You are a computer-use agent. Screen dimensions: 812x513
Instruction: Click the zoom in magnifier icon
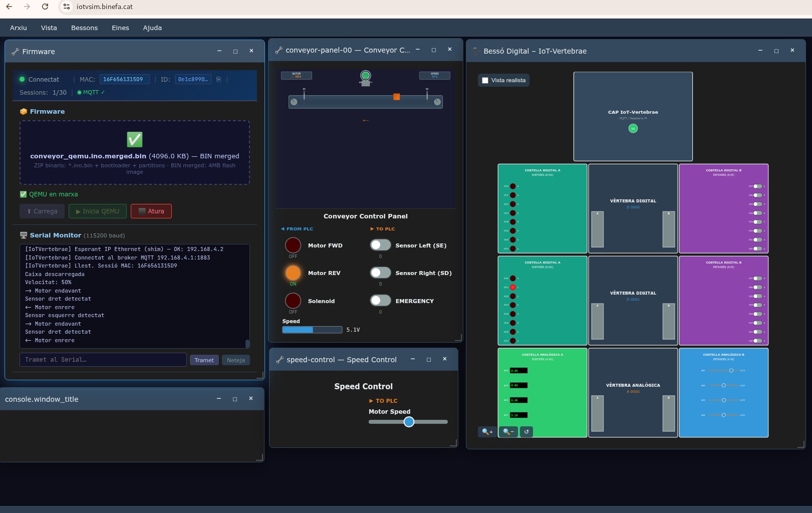[x=487, y=431]
